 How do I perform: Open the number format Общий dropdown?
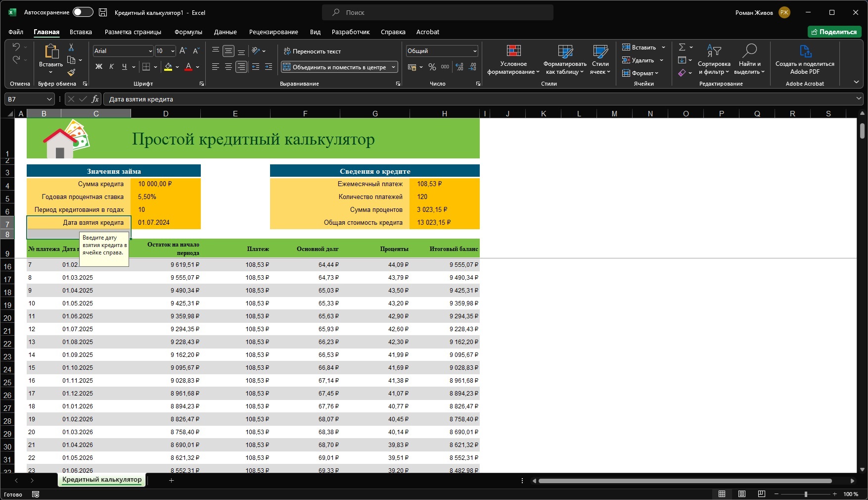[475, 51]
